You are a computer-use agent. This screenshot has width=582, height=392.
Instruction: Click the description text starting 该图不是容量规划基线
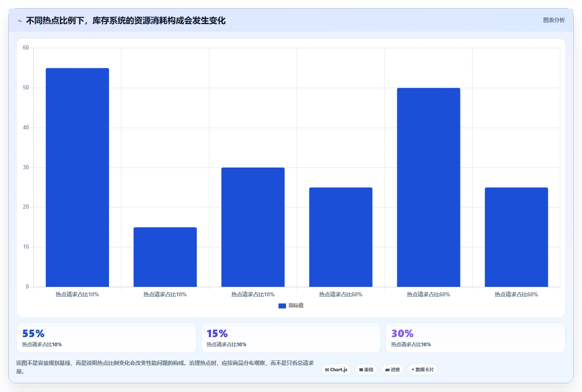pyautogui.click(x=165, y=367)
